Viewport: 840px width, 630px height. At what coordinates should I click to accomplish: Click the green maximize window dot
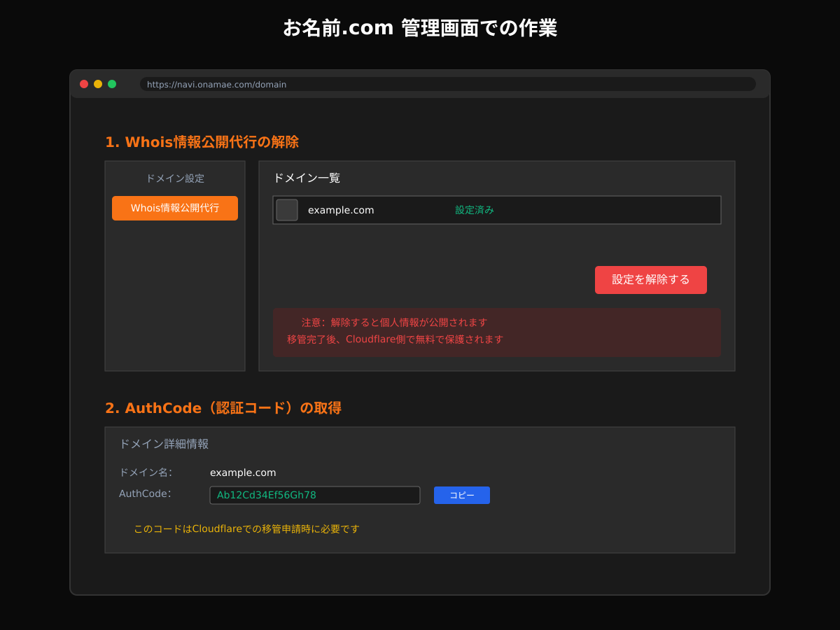[112, 84]
